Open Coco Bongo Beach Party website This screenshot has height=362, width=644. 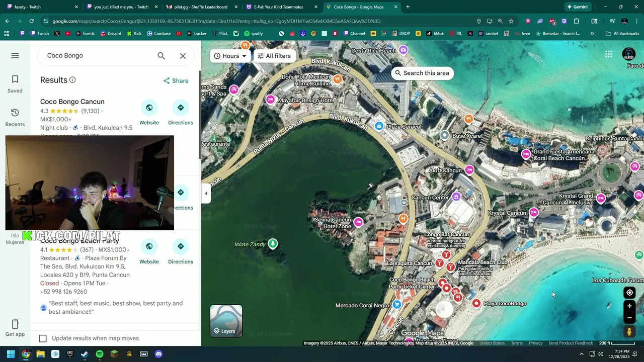click(x=149, y=251)
